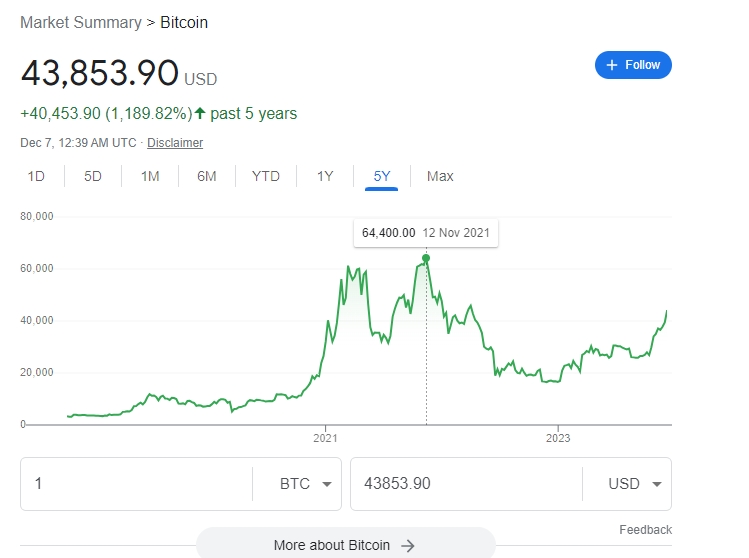Click the green peak marker dot on chart
Image resolution: width=749 pixels, height=558 pixels.
tap(426, 258)
